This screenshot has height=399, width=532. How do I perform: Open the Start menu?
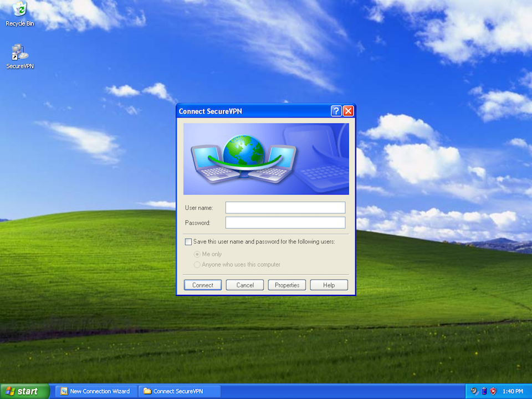point(24,391)
